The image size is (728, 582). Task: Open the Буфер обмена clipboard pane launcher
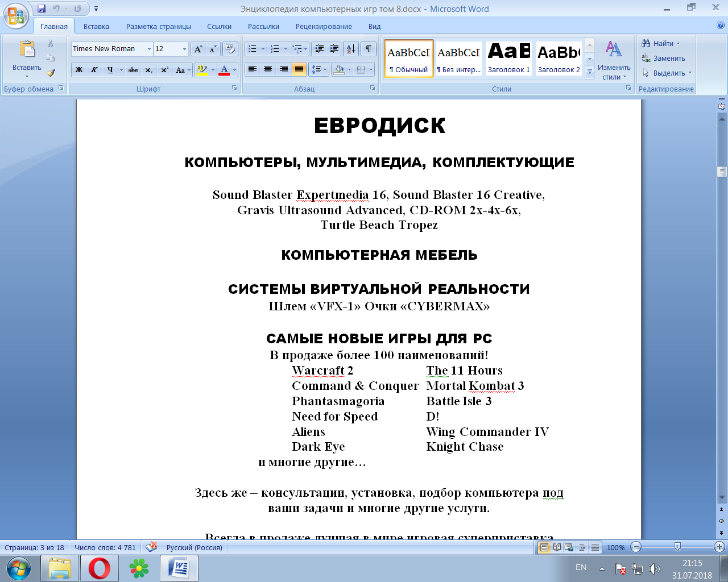click(61, 88)
